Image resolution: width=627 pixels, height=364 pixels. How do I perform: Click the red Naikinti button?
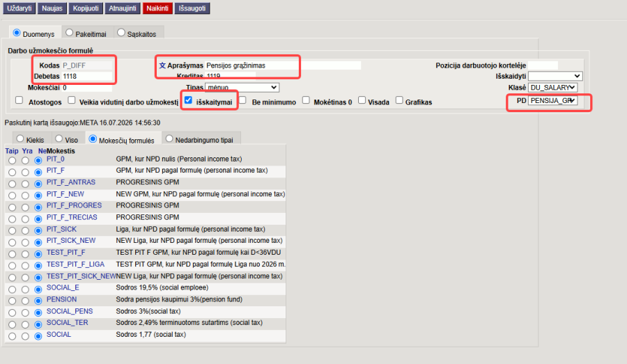coord(157,8)
